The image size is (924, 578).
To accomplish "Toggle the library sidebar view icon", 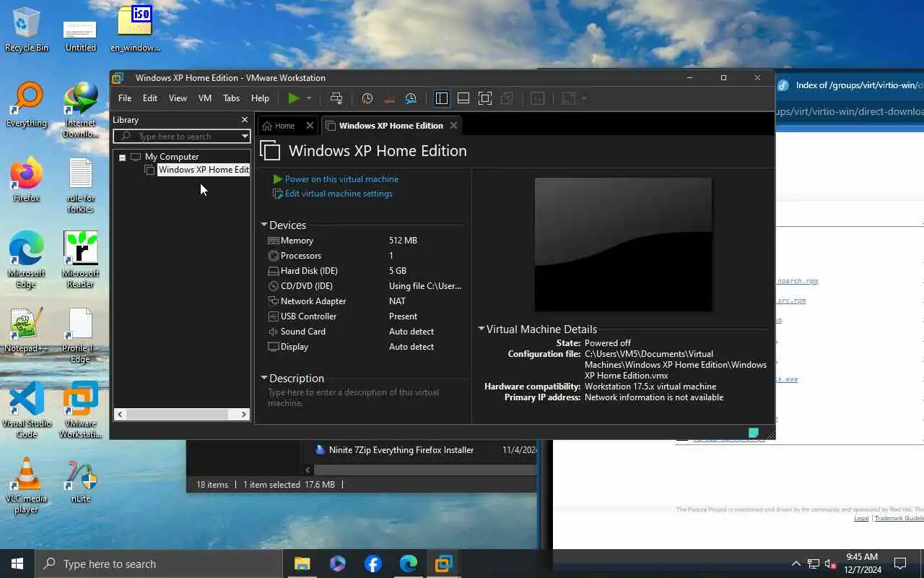I will (442, 98).
